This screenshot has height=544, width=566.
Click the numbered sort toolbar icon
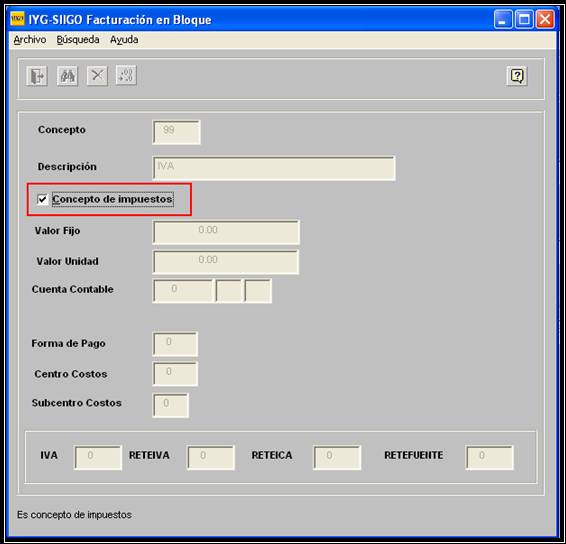126,75
